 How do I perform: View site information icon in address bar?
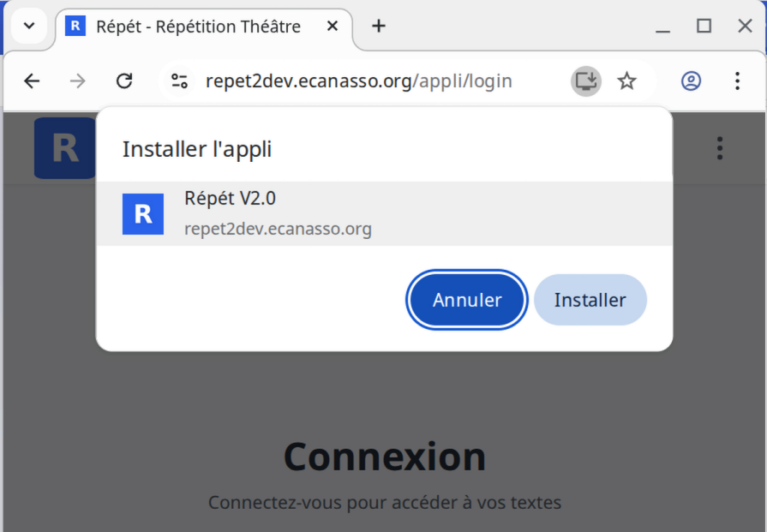click(179, 81)
